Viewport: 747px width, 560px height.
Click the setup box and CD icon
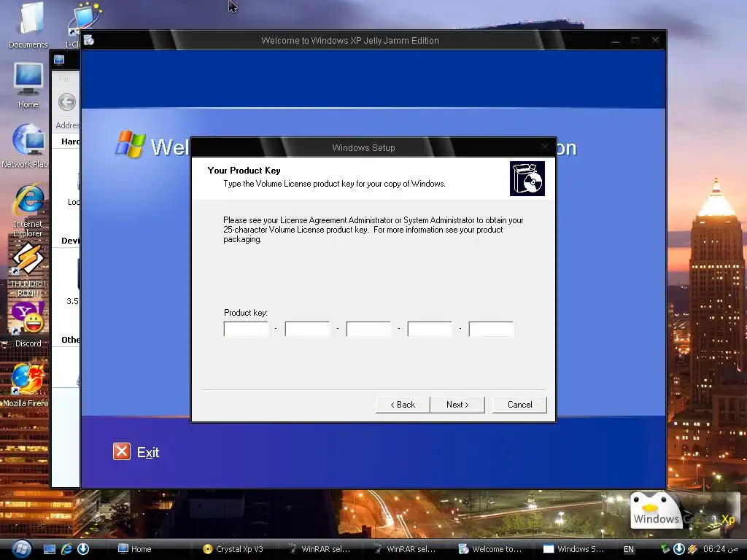click(527, 179)
